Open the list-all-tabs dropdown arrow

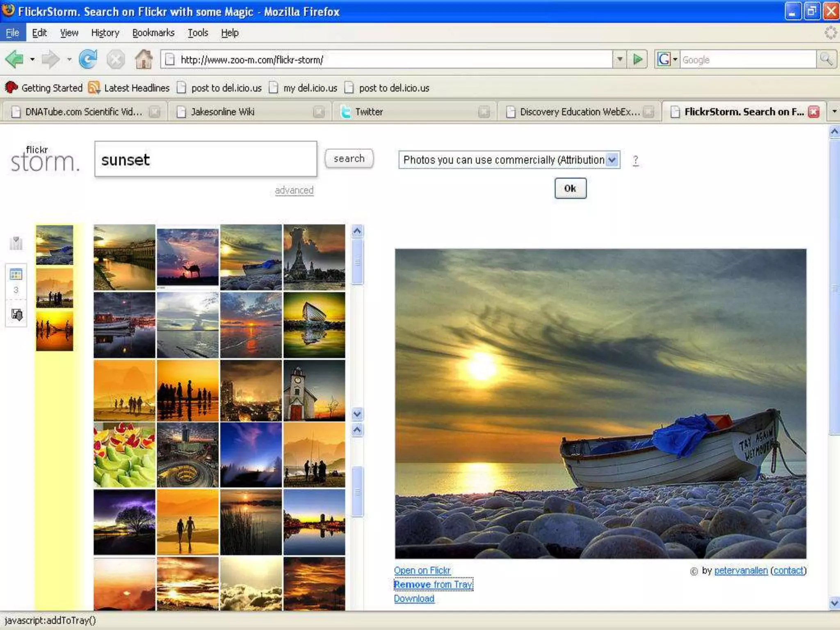[x=834, y=112]
